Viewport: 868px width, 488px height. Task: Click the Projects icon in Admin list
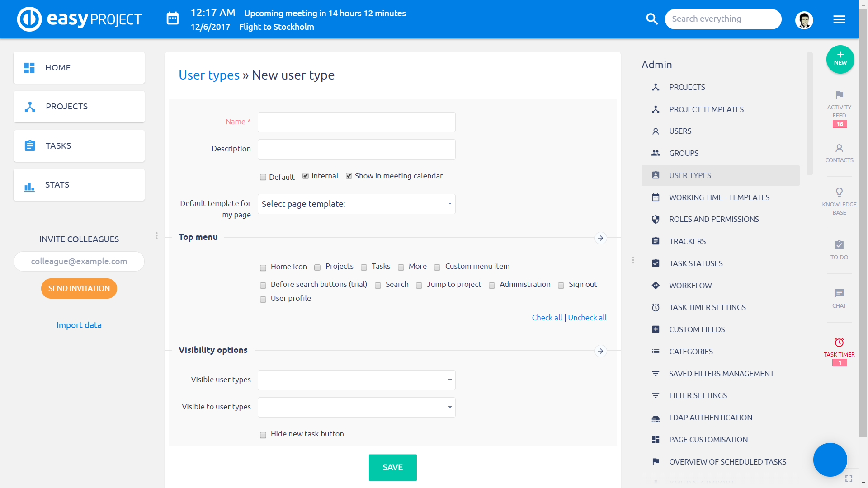pyautogui.click(x=656, y=87)
